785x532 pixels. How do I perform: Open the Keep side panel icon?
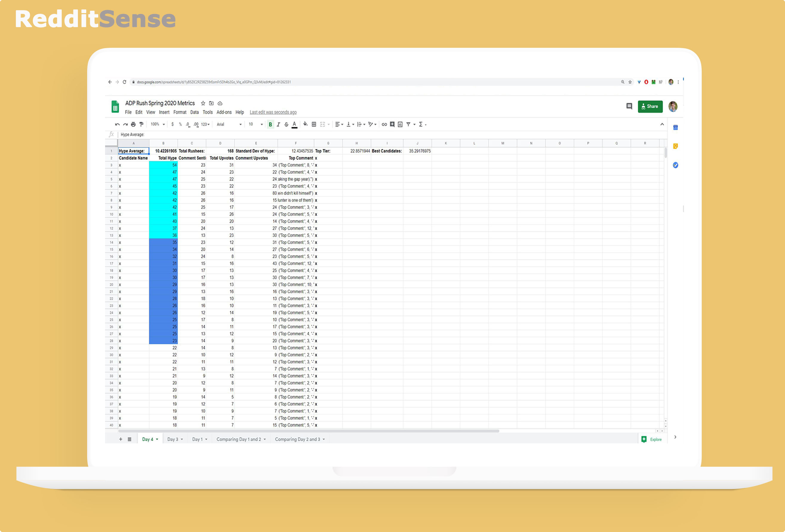(675, 146)
